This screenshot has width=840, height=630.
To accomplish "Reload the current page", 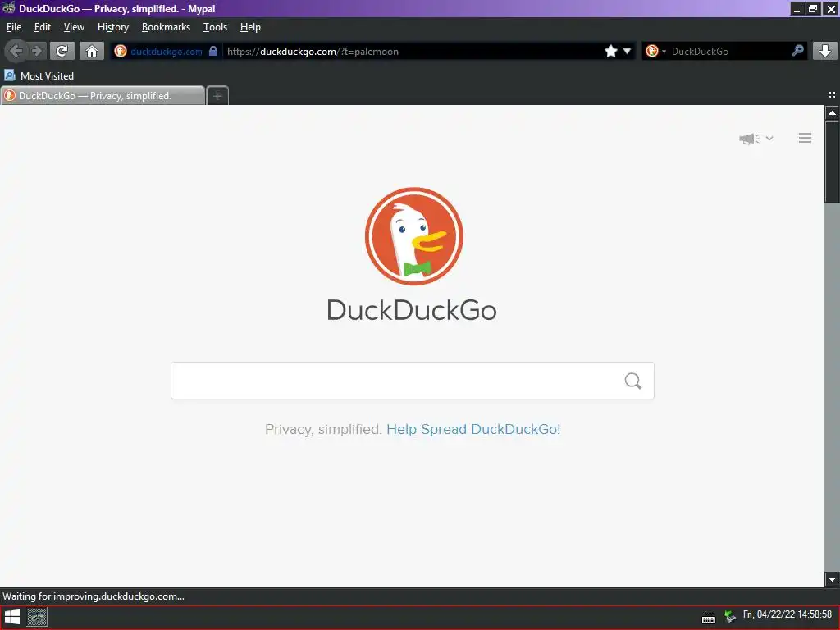I will coord(62,52).
